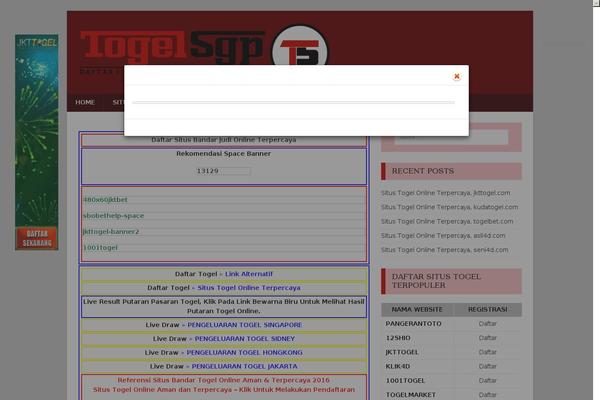Open Pengeluaran Togel Sidney live draw
The width and height of the screenshot is (600, 400).
tap(245, 339)
